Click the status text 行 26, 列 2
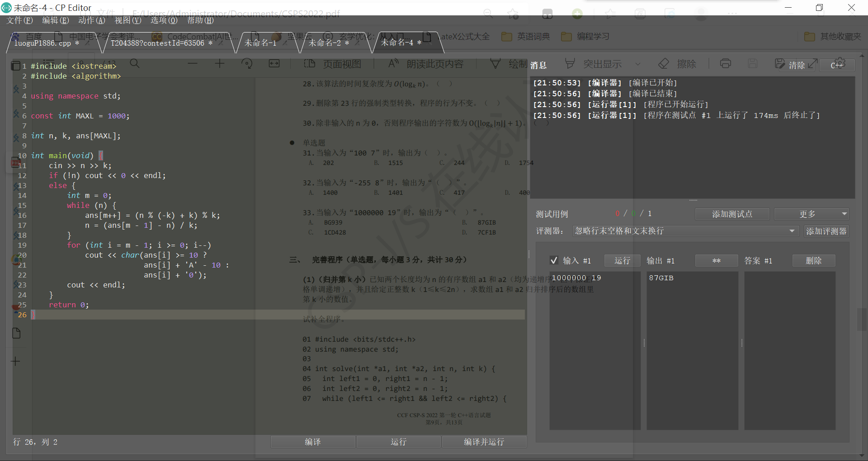The height and width of the screenshot is (461, 868). [x=35, y=442]
